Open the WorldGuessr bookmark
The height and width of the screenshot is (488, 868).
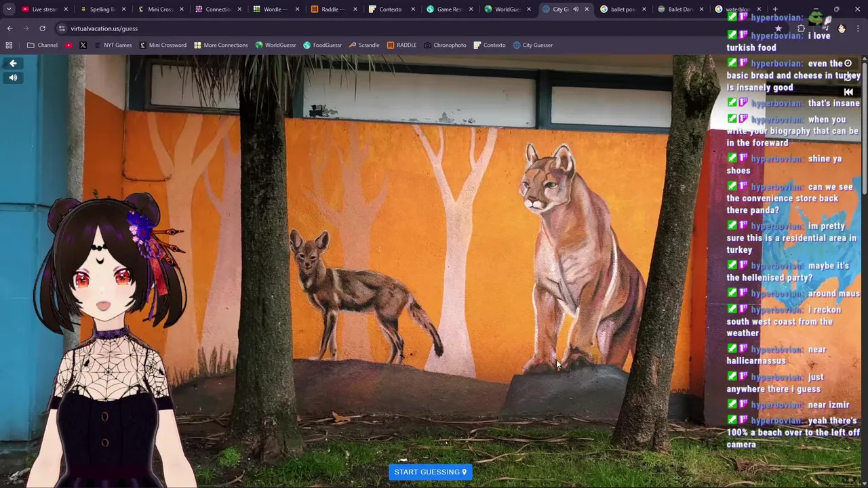pyautogui.click(x=275, y=45)
